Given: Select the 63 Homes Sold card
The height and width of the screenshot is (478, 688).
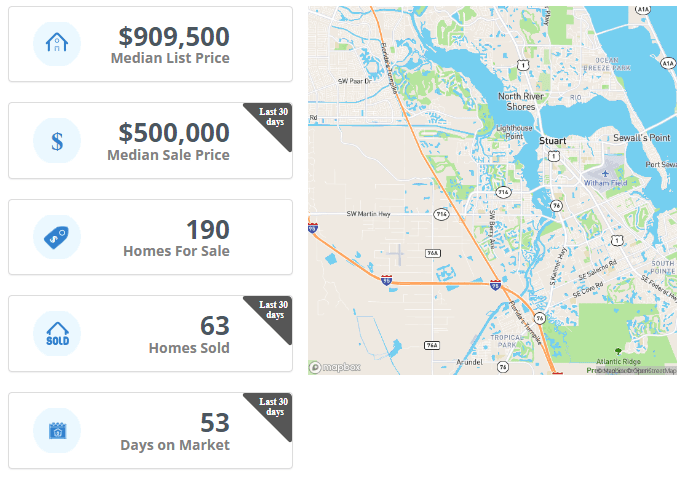Looking at the screenshot, I should pos(150,334).
